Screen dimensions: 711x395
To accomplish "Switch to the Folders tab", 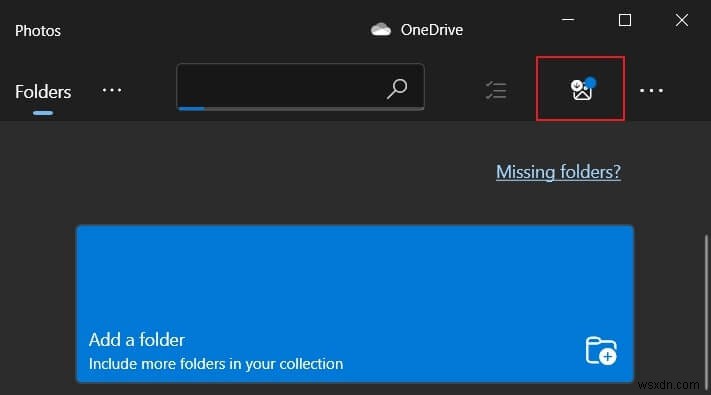I will coord(43,92).
